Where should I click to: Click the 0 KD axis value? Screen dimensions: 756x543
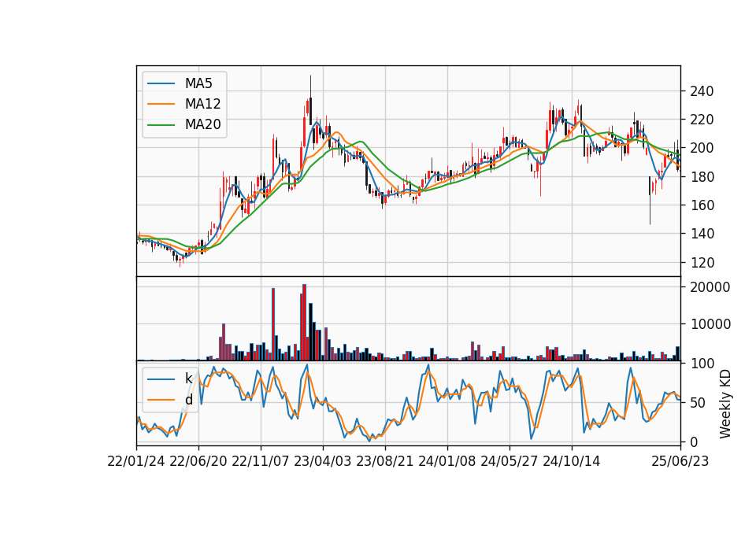point(693,441)
